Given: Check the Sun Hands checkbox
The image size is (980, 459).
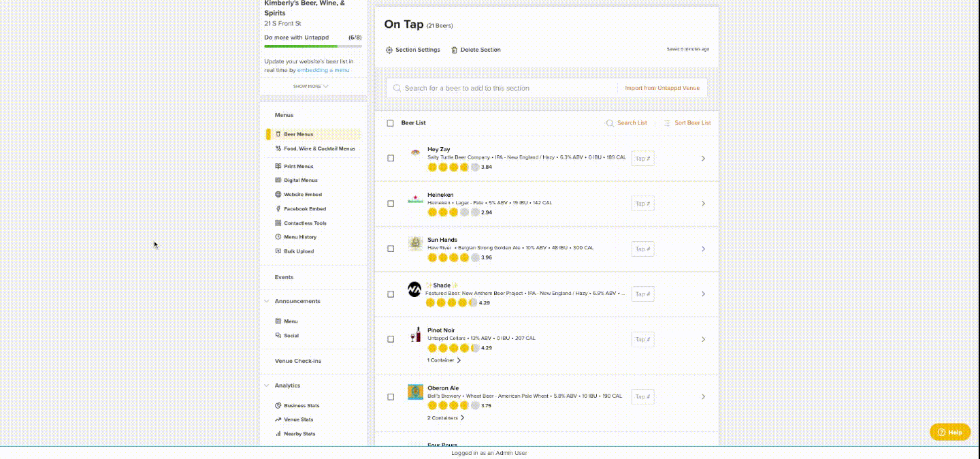Looking at the screenshot, I should click(391, 249).
